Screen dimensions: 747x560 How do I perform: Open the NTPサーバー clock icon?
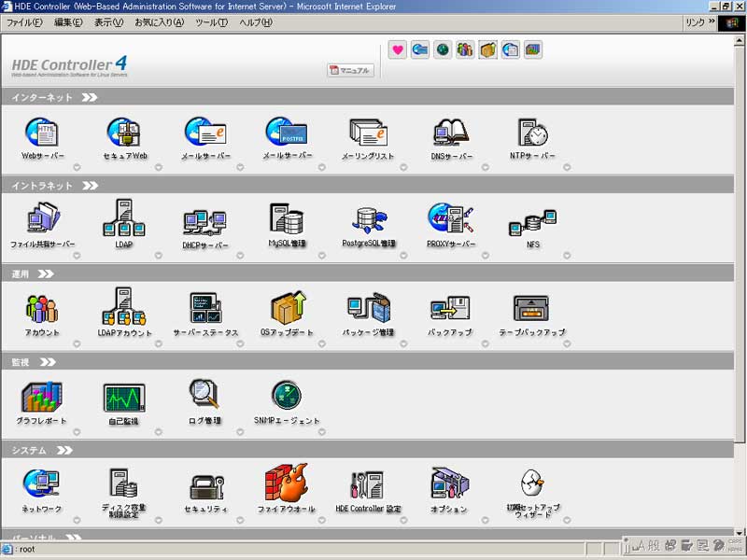(x=532, y=132)
